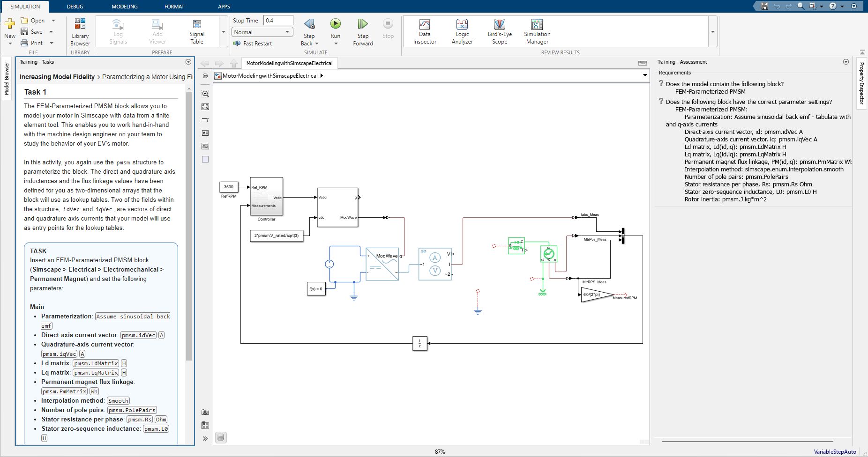Image resolution: width=868 pixels, height=457 pixels.
Task: Select the zoom tool in the canvas palette
Action: tap(205, 93)
